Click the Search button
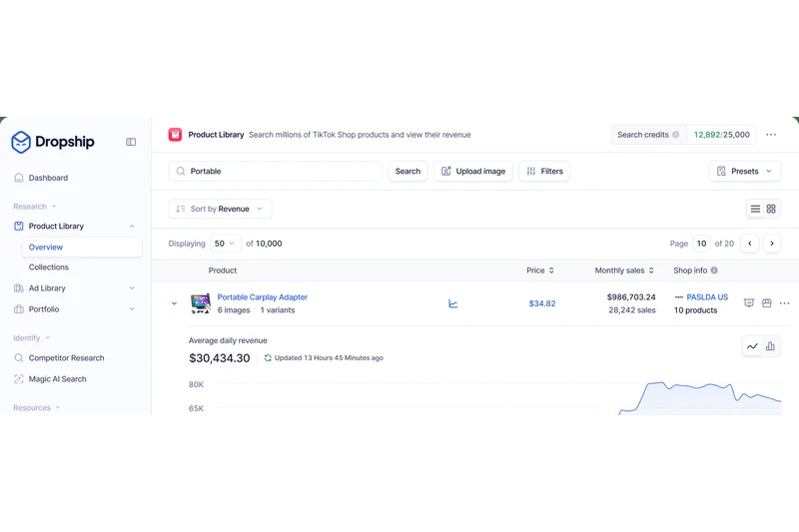799x532 pixels. [407, 171]
